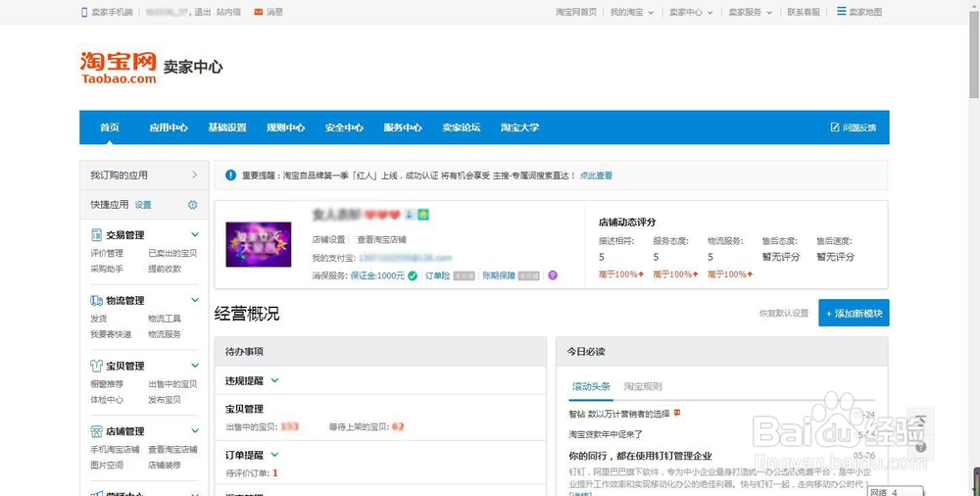Switch to the 滚动头条 tab

(x=591, y=386)
